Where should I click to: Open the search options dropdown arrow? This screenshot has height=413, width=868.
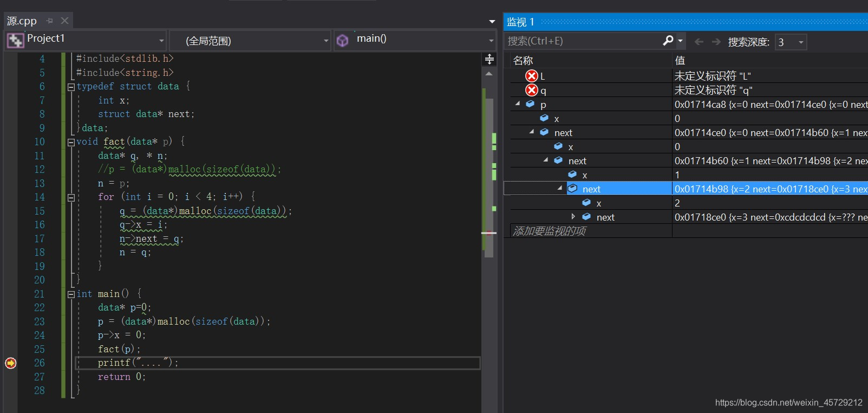(681, 41)
